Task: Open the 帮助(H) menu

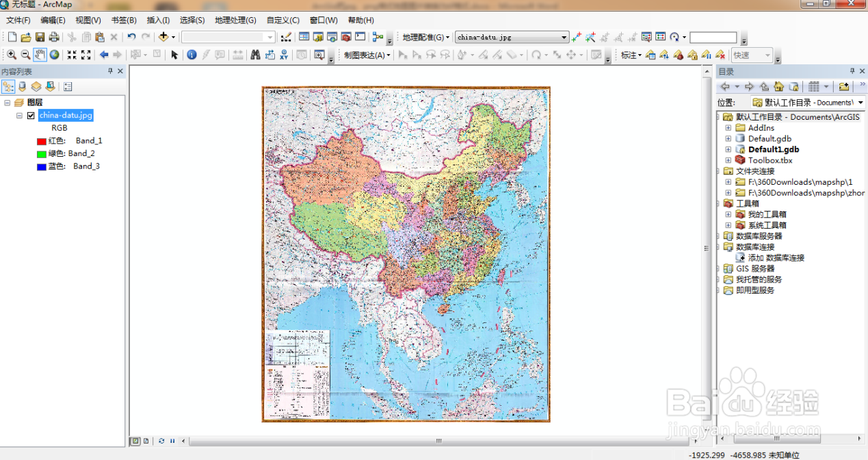Action: click(x=361, y=21)
